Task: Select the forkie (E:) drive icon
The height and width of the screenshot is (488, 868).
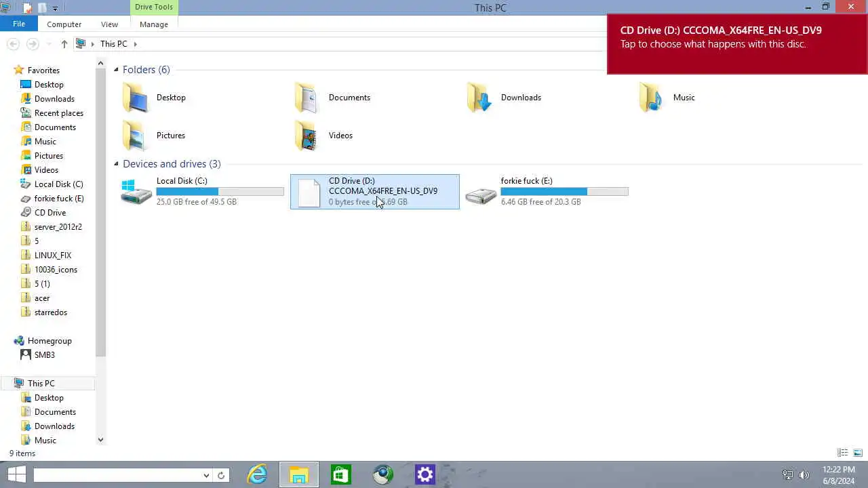Action: click(481, 196)
